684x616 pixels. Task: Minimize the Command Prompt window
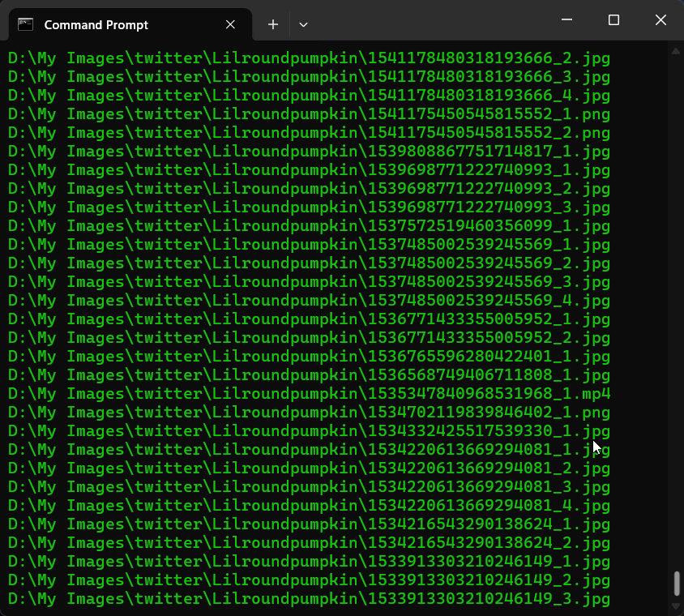566,19
